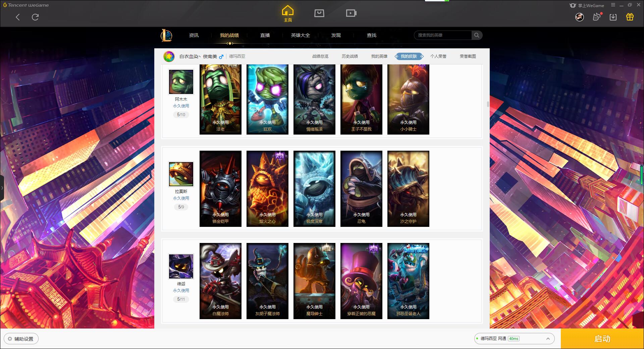Click the summoner profile avatar icon
Screen dimensions: 644x349
click(x=169, y=56)
